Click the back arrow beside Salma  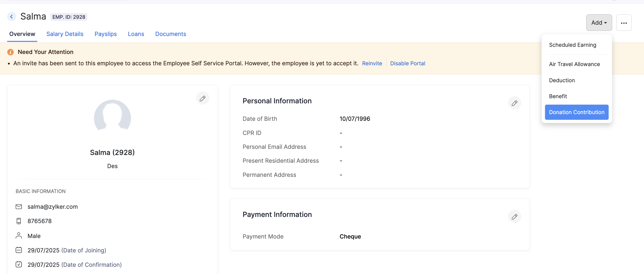(12, 17)
